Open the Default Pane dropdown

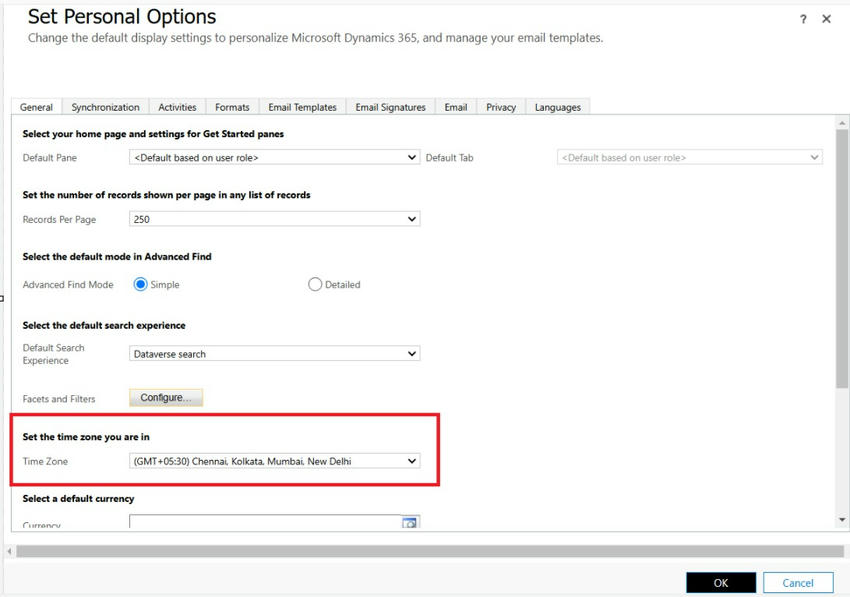coord(274,157)
